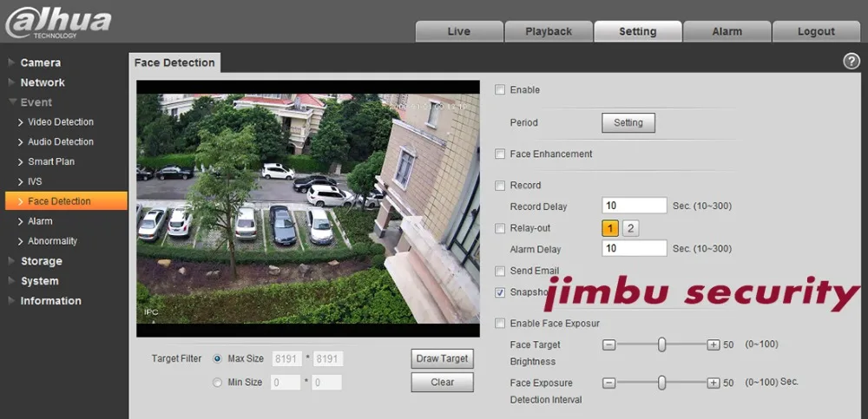Uncheck the Snapshot checkbox
Screen dimensions: 868x419
coord(500,292)
